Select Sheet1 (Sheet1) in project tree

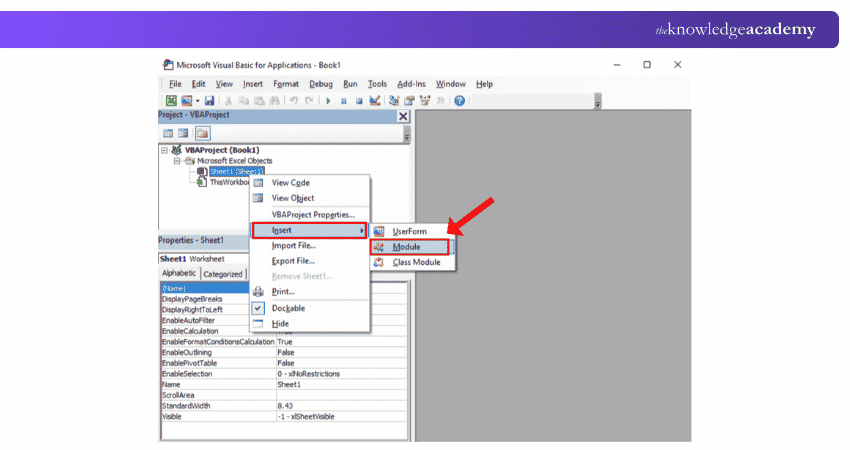tap(236, 171)
